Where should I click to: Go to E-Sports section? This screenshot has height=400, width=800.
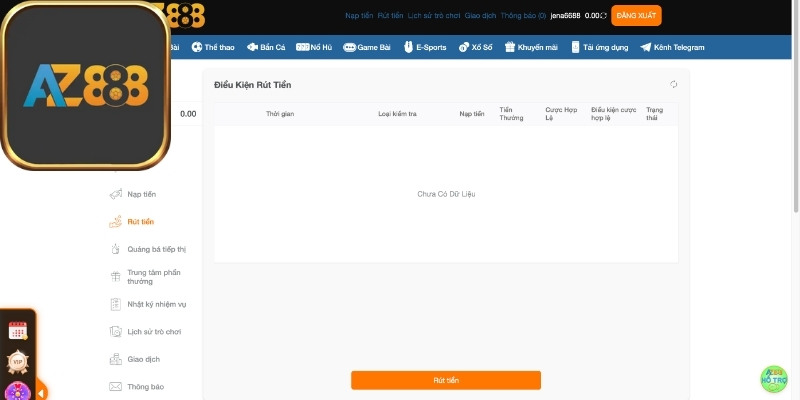click(x=425, y=47)
